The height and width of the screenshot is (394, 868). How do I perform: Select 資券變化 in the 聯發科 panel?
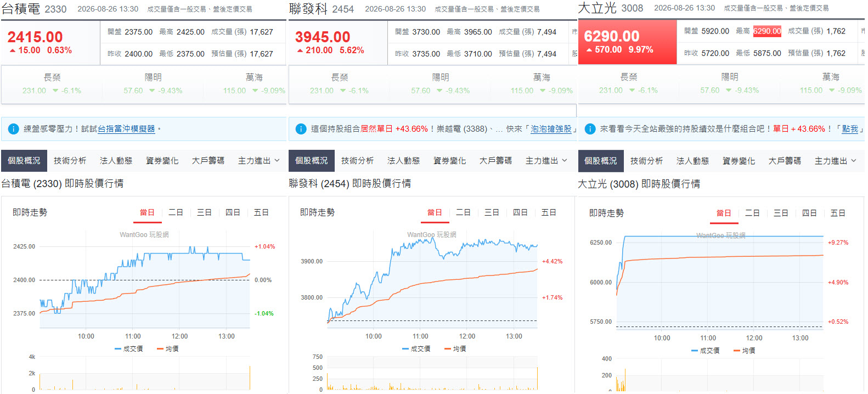click(x=450, y=161)
